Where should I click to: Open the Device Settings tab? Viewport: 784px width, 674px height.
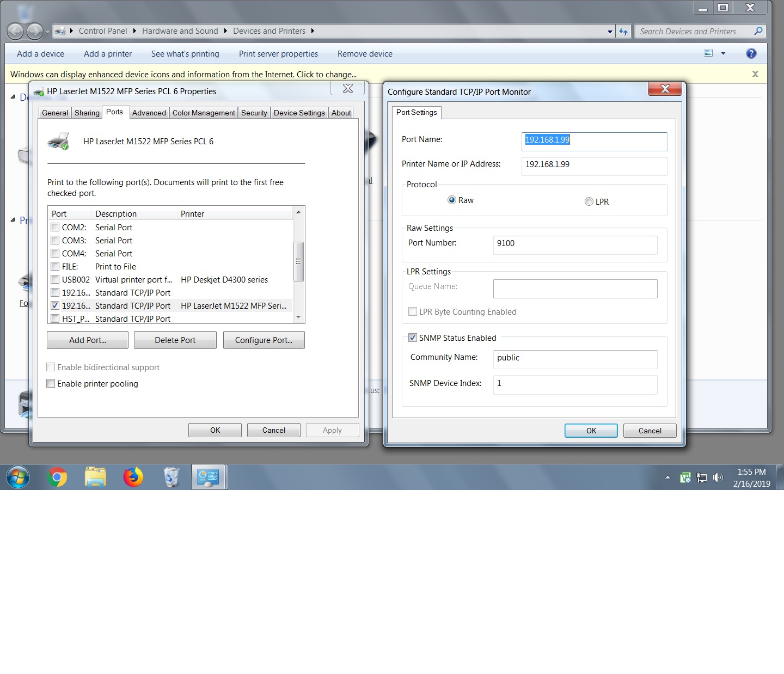[299, 113]
